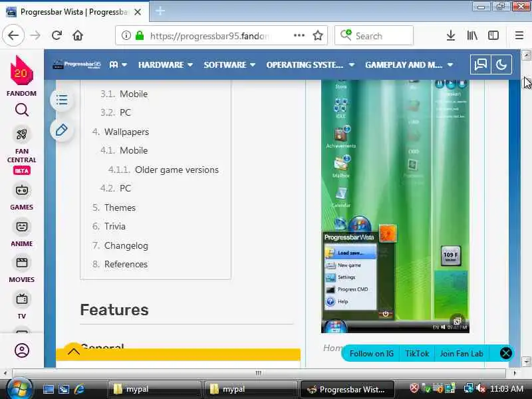Launch Internet Explorer from quick launch
532x399 pixels.
tap(79, 389)
